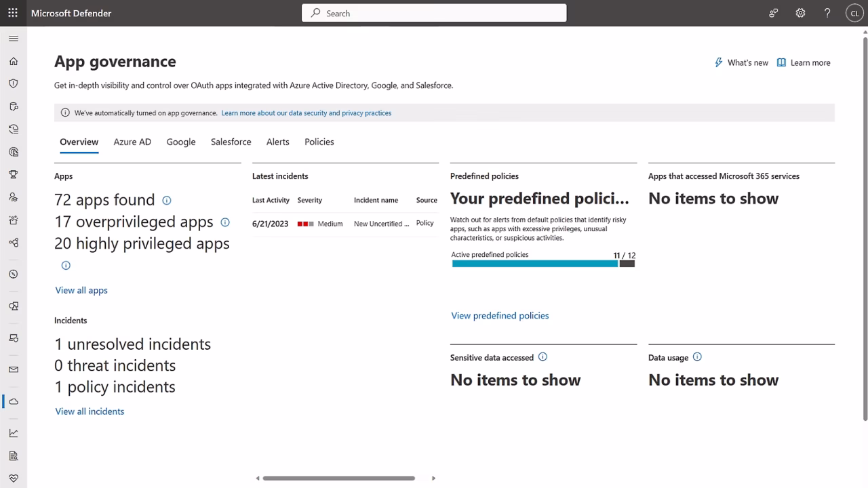Open the trophy icon in the sidebar
The width and height of the screenshot is (868, 488).
point(14,174)
